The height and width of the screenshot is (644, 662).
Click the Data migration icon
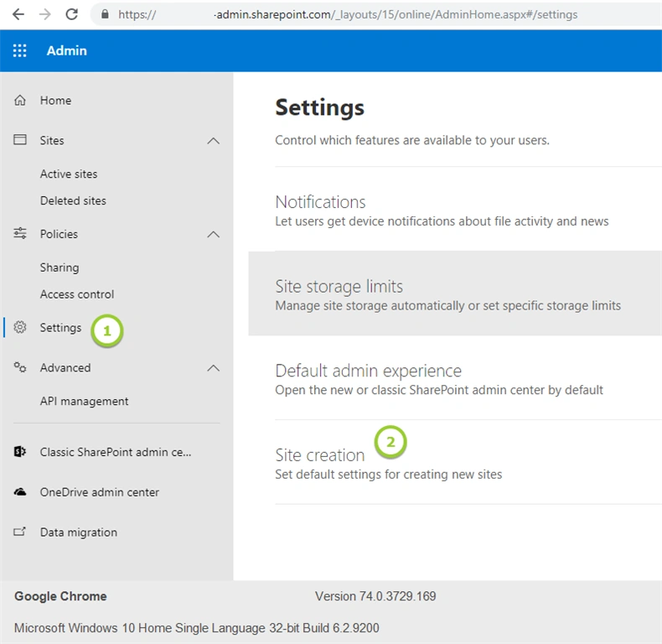[20, 532]
